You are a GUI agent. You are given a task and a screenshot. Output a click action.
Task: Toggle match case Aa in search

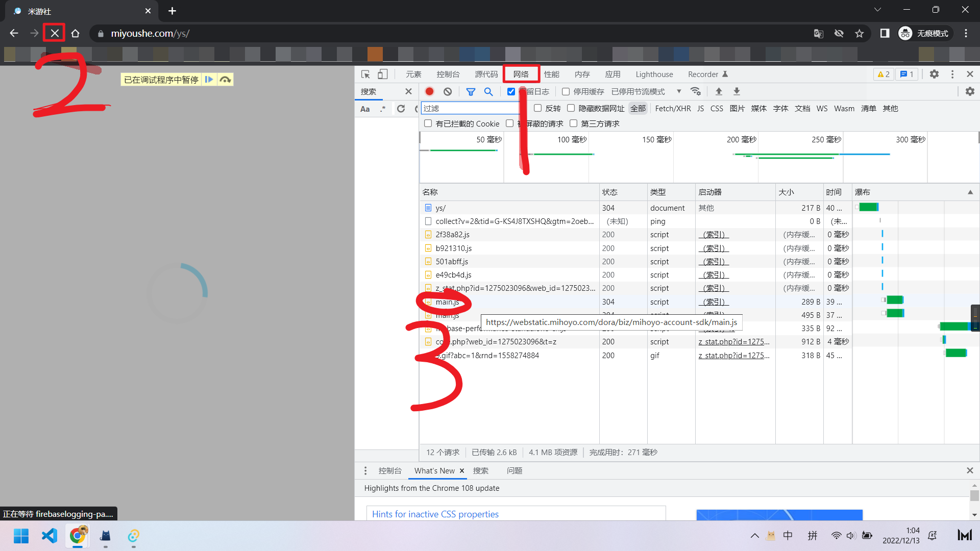click(x=365, y=109)
